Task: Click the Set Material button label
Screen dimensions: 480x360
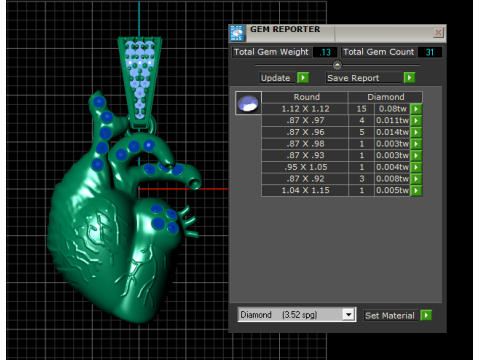Action: click(x=390, y=316)
